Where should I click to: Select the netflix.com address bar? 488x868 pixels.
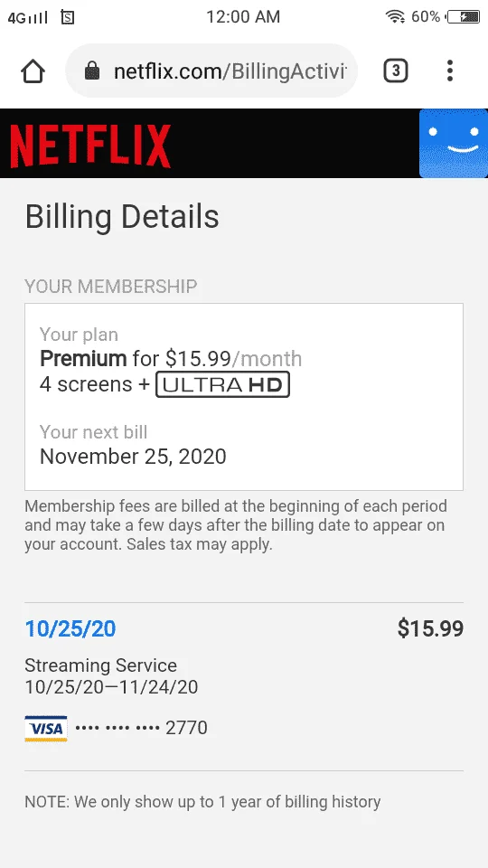(x=211, y=71)
